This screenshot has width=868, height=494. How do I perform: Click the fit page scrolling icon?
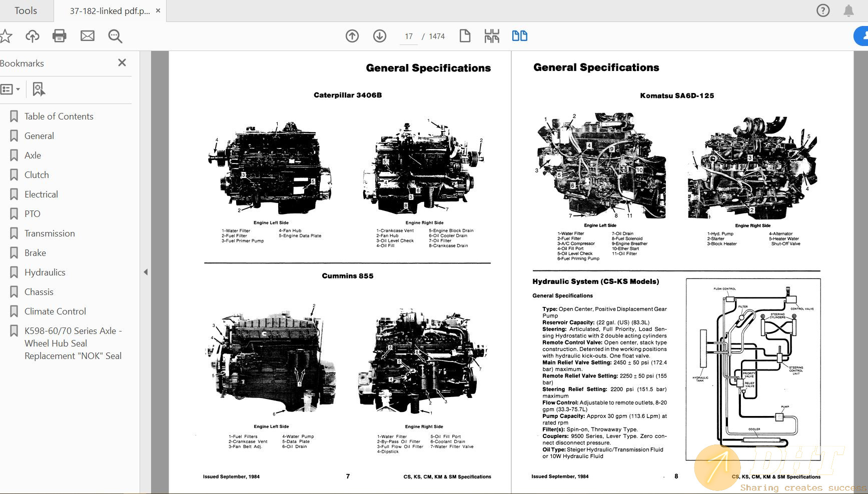[x=492, y=36]
